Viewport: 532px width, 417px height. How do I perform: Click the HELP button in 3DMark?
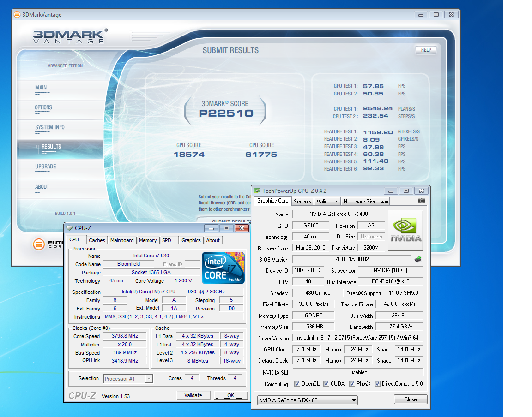tap(426, 50)
